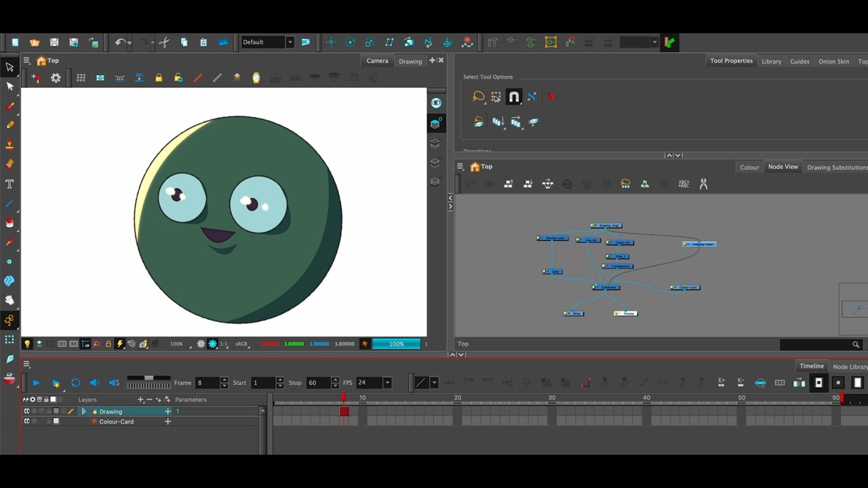Toggle visibility of the Drawing layer
Screen dimensions: 868x488
(x=27, y=411)
